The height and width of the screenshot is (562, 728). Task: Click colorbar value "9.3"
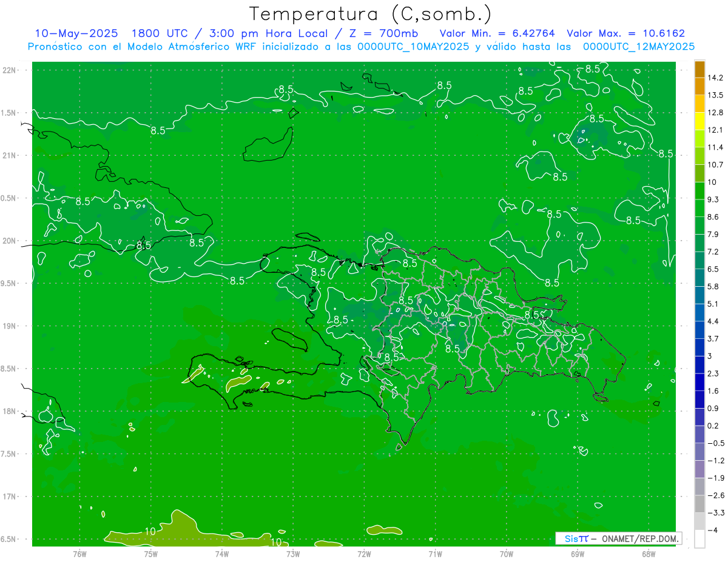tap(713, 199)
